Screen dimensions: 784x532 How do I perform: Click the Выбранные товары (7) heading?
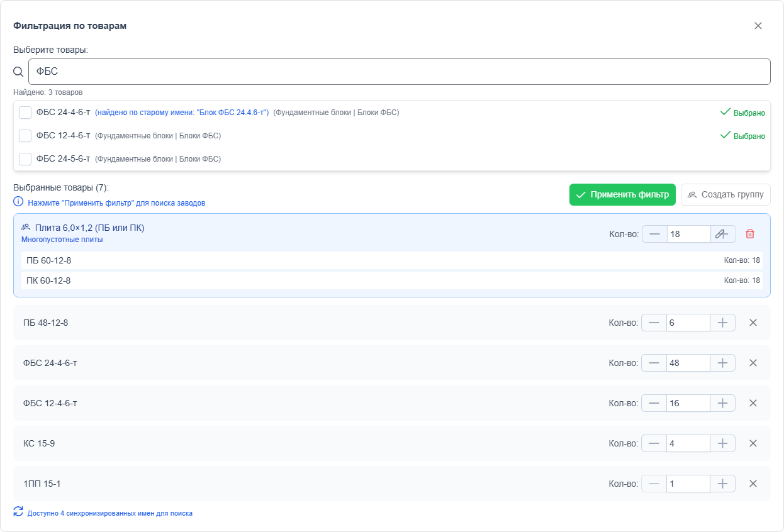(x=61, y=187)
